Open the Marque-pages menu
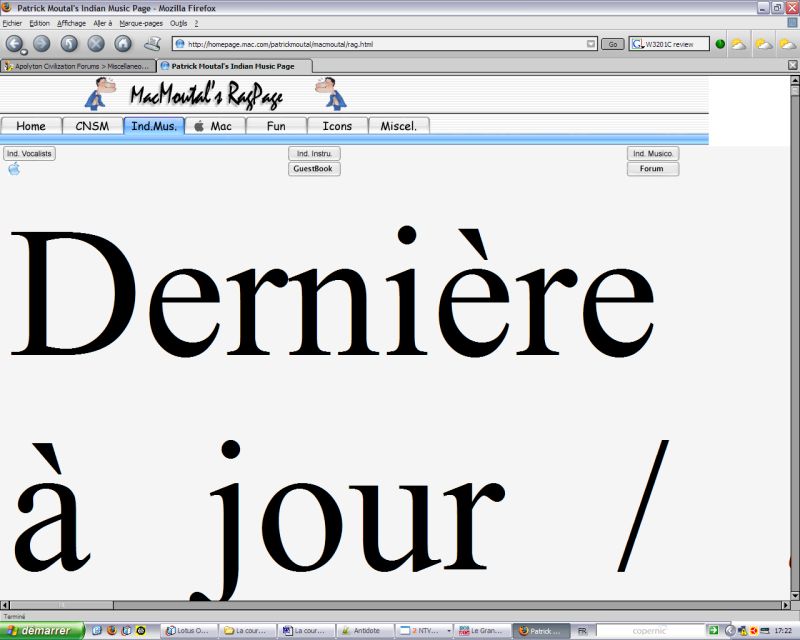This screenshot has width=800, height=640. [x=141, y=23]
